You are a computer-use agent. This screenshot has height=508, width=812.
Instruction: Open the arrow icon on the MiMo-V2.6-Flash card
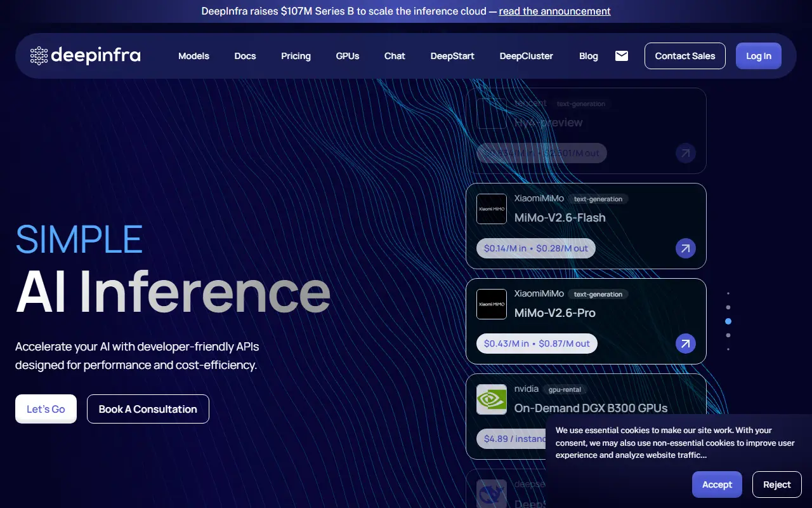coord(685,248)
